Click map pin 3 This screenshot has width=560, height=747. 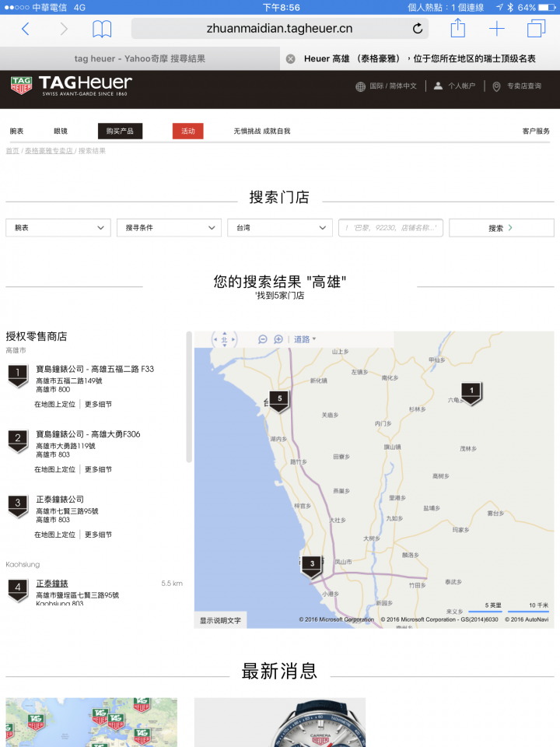pos(312,566)
